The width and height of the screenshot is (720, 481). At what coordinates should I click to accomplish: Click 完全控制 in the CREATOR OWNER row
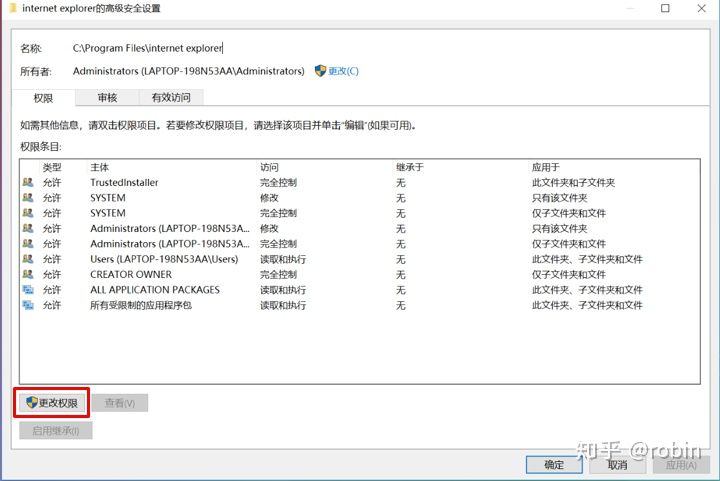tap(278, 274)
